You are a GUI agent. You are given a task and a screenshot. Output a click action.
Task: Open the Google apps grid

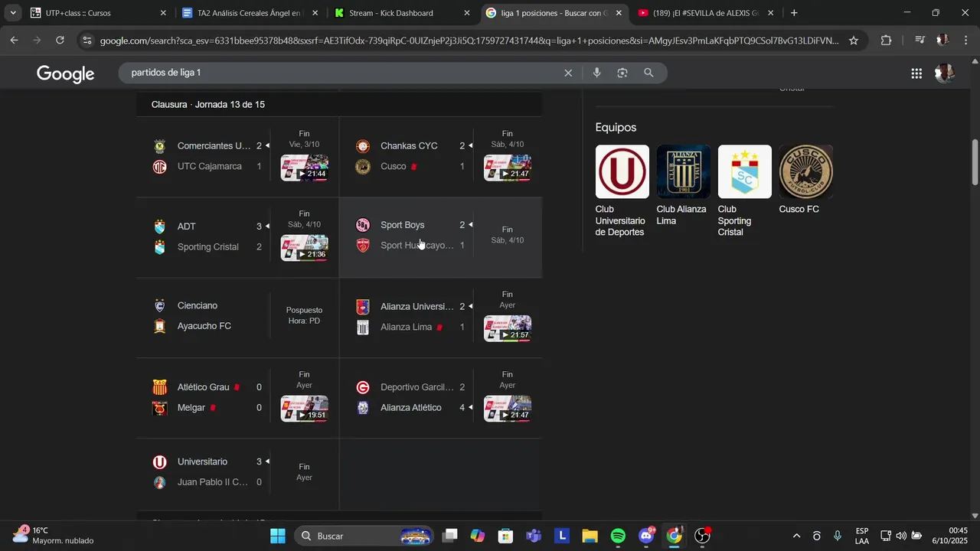[916, 73]
